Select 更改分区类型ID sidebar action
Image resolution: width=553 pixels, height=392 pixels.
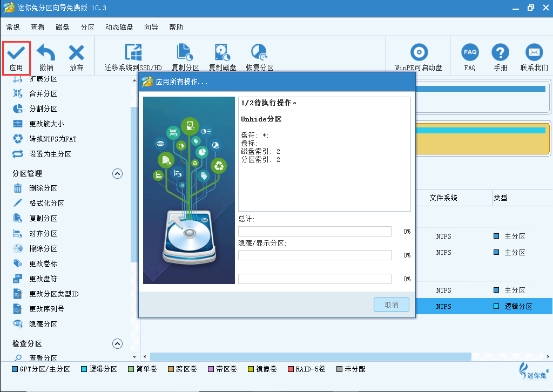pos(46,294)
